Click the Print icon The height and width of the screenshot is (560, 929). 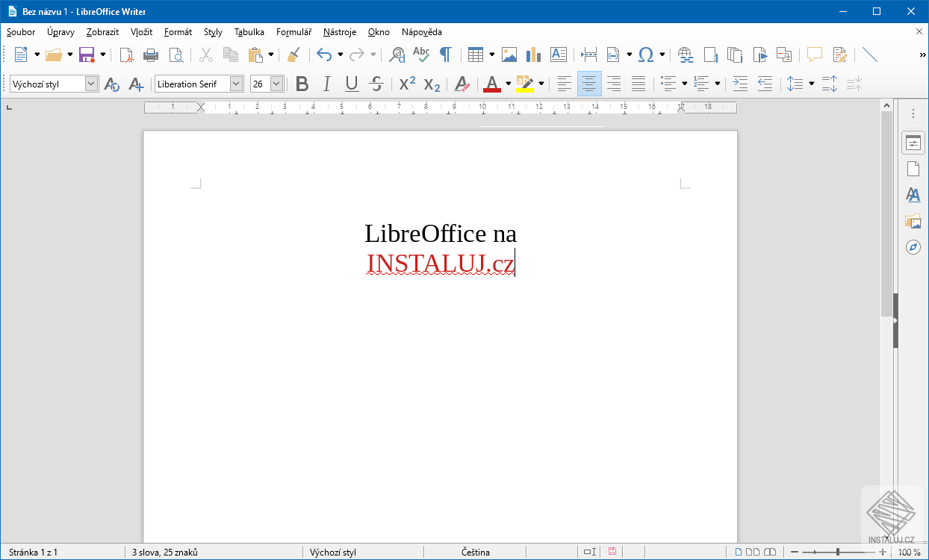(x=151, y=55)
